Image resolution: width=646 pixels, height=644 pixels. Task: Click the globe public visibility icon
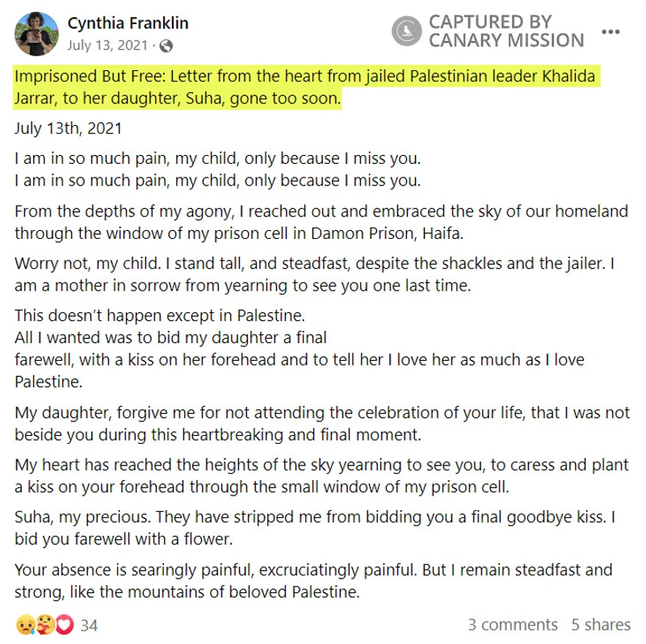pos(166,46)
